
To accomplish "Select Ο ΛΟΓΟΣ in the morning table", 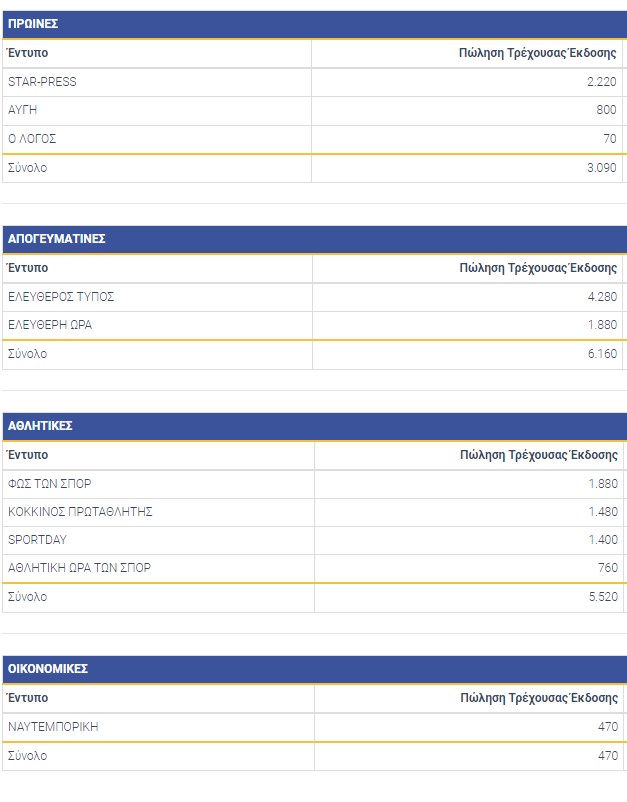I will pos(32,139).
